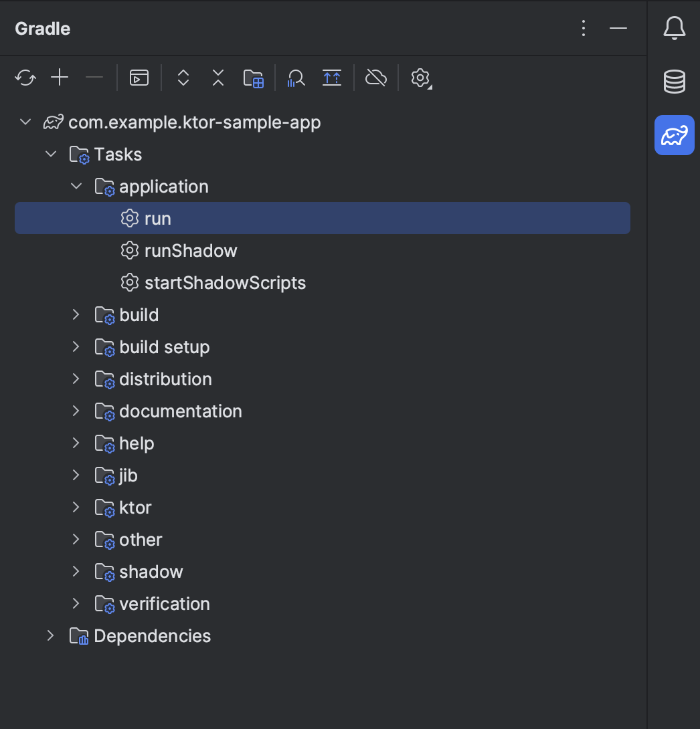Expand the Dependencies node
Screen dimensions: 700x729
click(x=51, y=635)
